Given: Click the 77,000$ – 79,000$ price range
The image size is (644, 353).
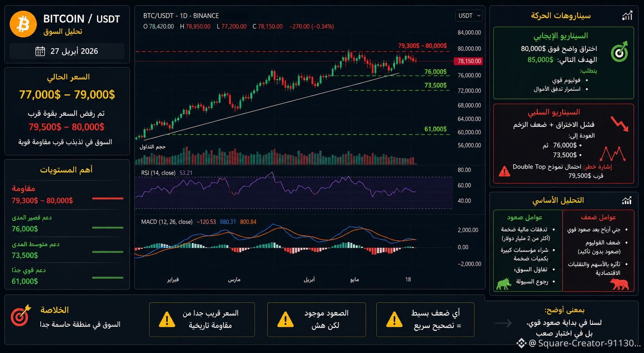Looking at the screenshot, I should pyautogui.click(x=67, y=95).
